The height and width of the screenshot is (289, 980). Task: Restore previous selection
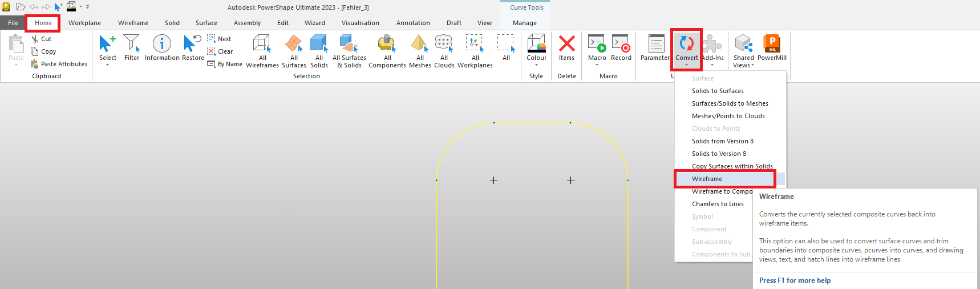click(193, 47)
